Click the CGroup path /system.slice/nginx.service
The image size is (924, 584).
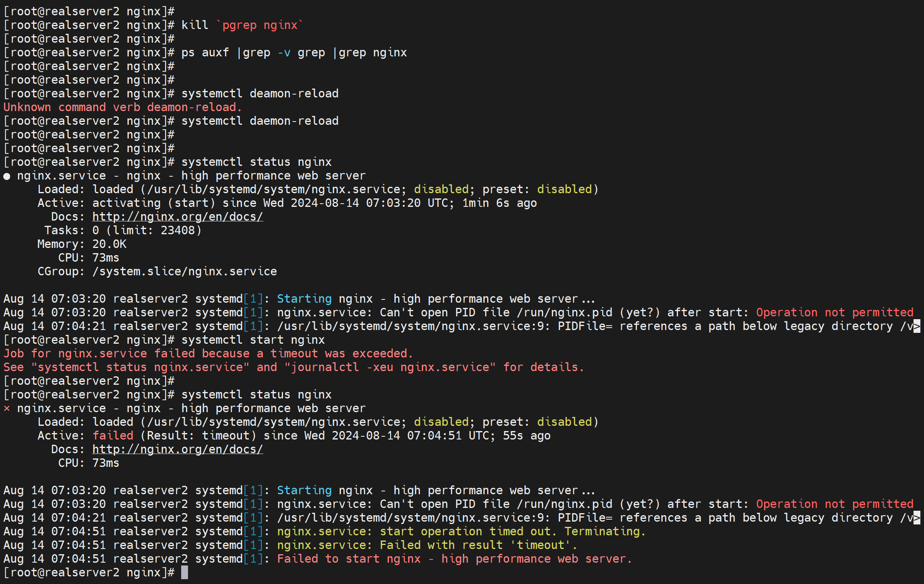tap(184, 272)
